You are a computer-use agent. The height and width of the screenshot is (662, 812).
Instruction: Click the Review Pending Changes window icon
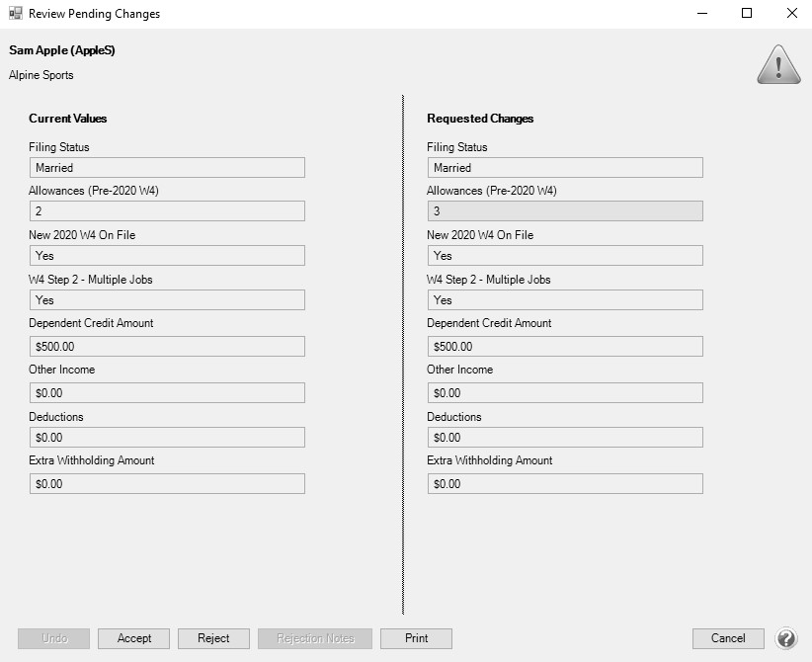pyautogui.click(x=16, y=14)
